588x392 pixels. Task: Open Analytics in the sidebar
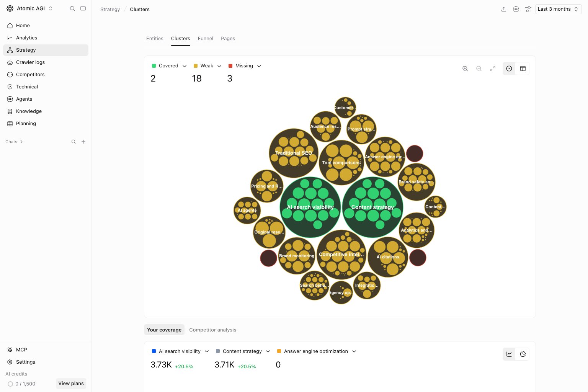click(x=46, y=38)
